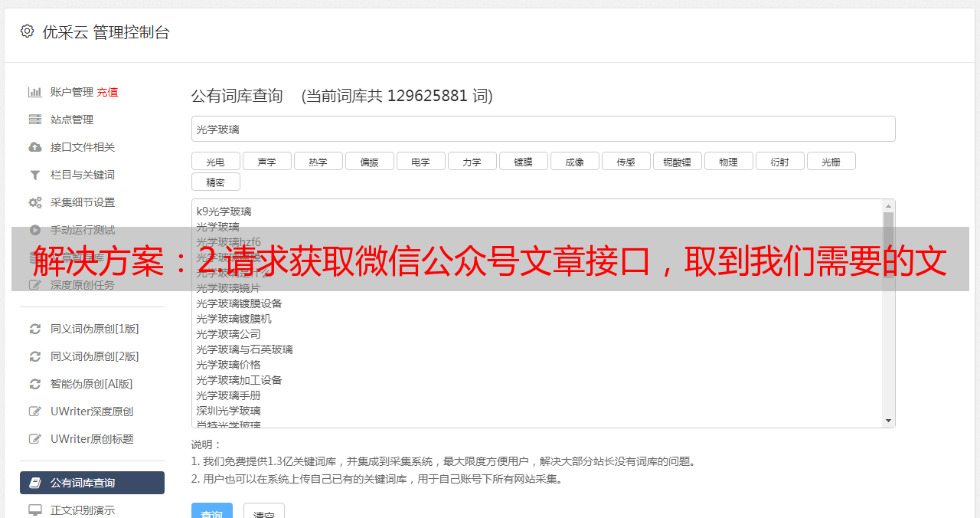The image size is (980, 518).
Task: Select the 电学 tag
Action: [x=421, y=161]
